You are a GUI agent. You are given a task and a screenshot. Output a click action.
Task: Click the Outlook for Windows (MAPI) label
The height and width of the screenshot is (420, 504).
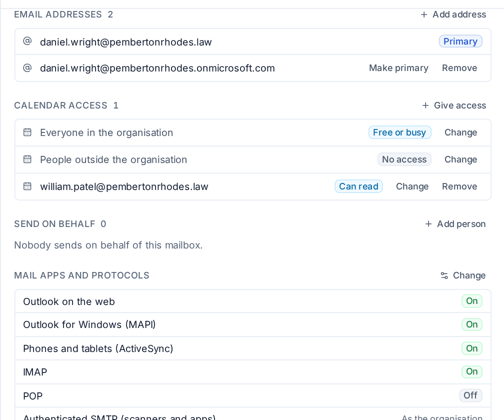pos(89,324)
